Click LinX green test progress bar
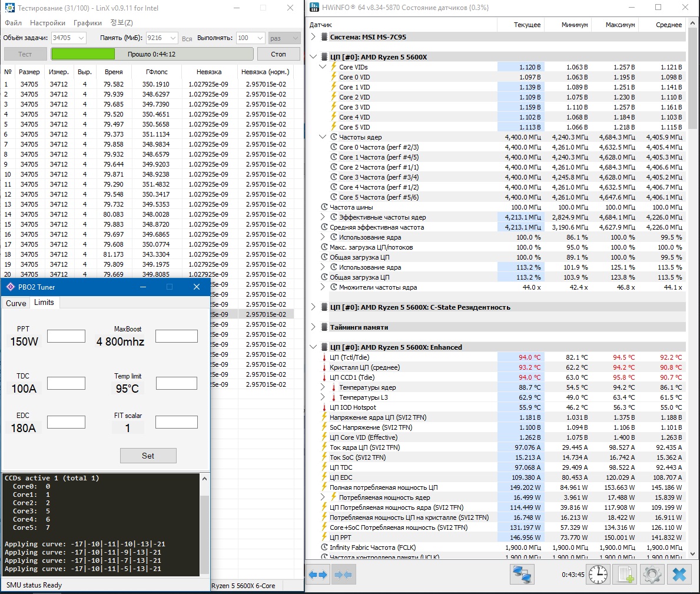The height and width of the screenshot is (594, 700). (x=152, y=54)
